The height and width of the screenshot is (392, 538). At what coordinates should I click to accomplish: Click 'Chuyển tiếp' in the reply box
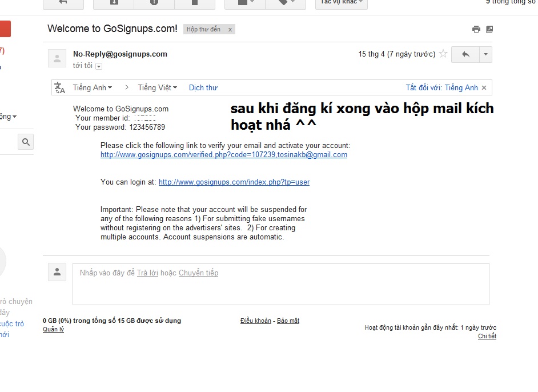[x=198, y=273]
